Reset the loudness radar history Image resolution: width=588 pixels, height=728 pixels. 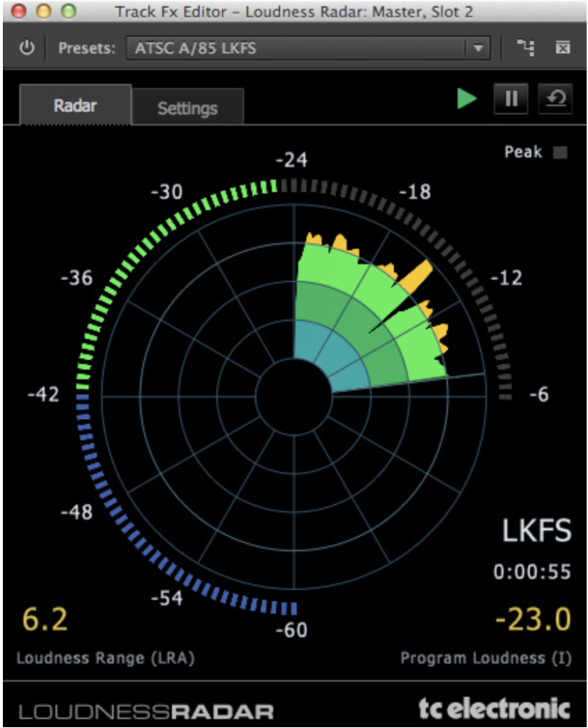tap(555, 98)
